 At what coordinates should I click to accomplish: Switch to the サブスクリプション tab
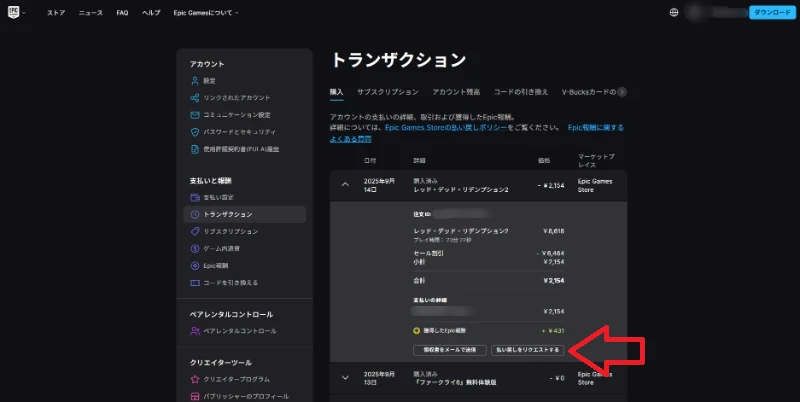pos(388,92)
